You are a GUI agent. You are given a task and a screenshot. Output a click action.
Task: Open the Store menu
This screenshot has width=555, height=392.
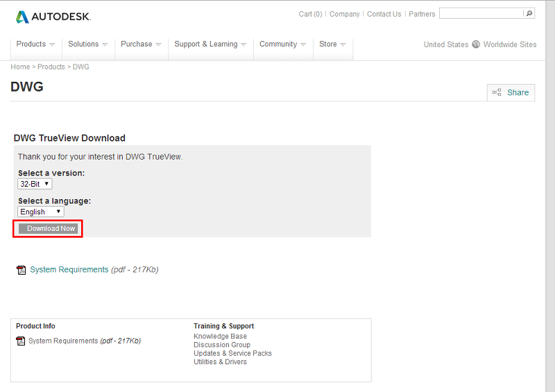pos(332,44)
